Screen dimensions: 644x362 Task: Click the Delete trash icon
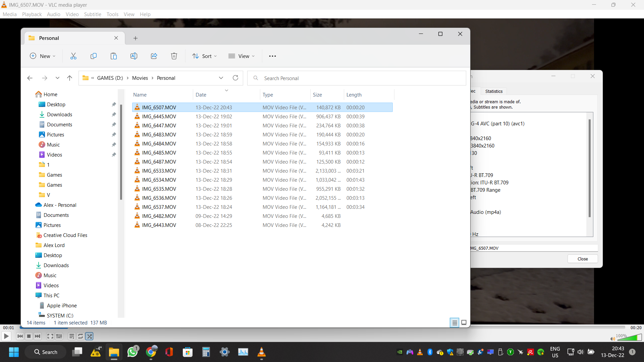[174, 56]
